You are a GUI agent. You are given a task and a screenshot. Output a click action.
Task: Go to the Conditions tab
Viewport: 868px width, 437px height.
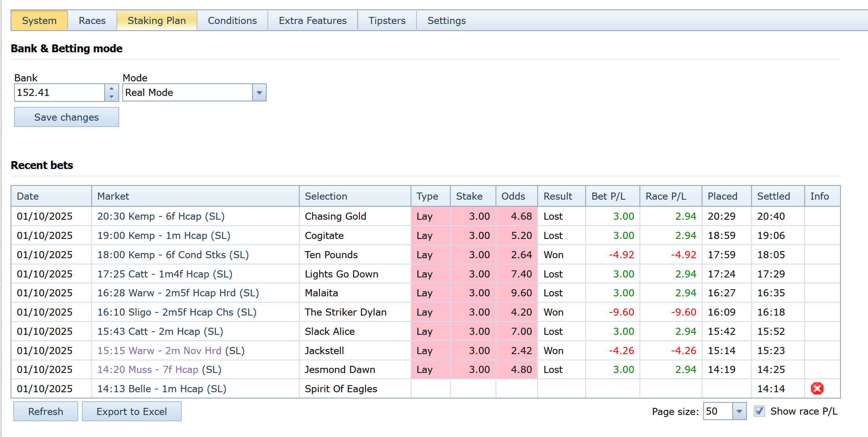pos(232,20)
